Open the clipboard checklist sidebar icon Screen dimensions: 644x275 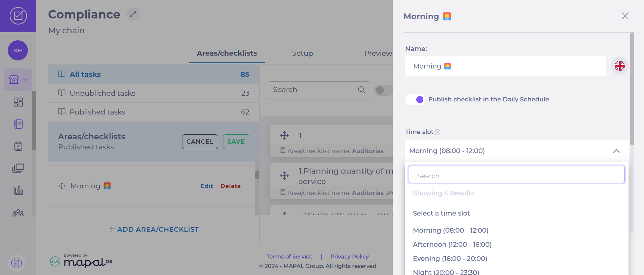coord(18,146)
